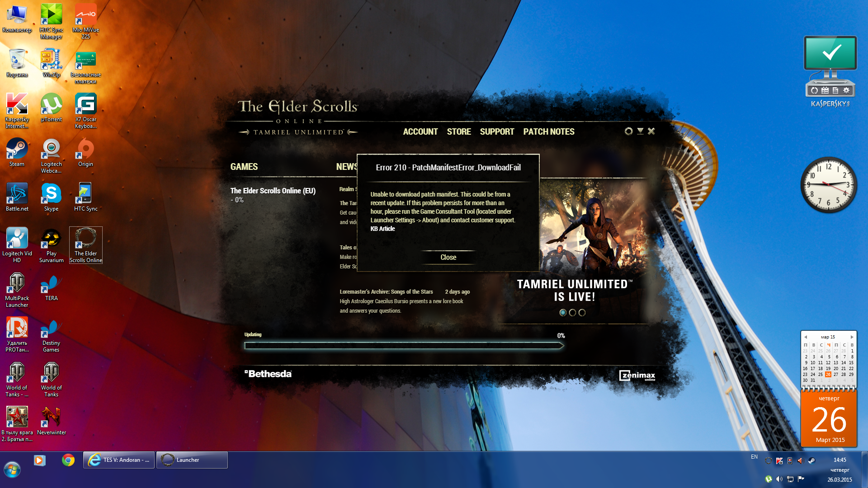Screen dimensions: 868x488
Task: Select the Logitech Webcam desktop icon
Action: tap(52, 155)
